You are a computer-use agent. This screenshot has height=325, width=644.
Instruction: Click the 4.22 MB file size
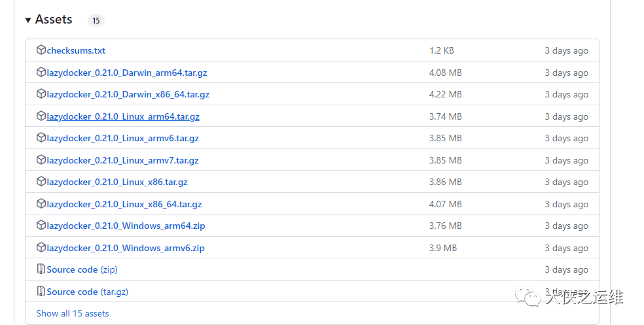pyautogui.click(x=446, y=94)
